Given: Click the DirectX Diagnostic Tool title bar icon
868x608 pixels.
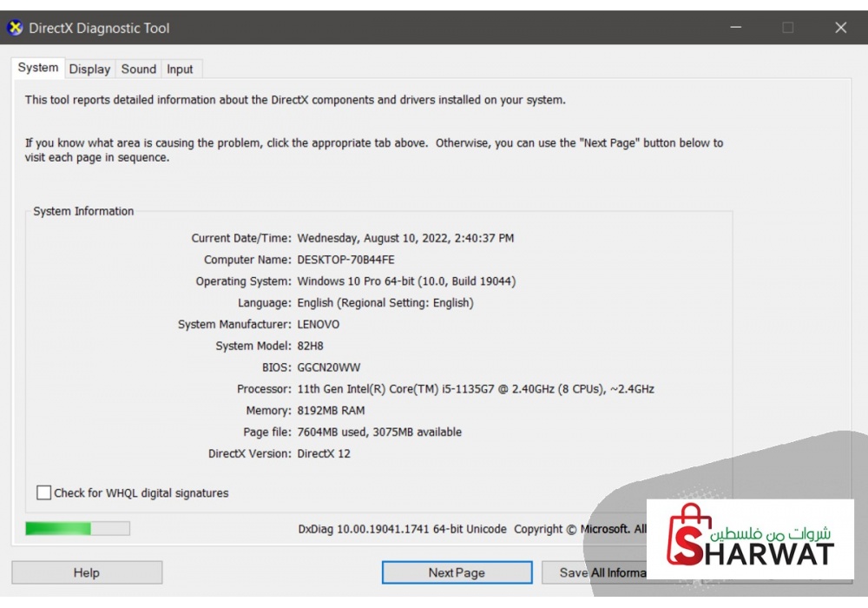Looking at the screenshot, I should click(15, 28).
